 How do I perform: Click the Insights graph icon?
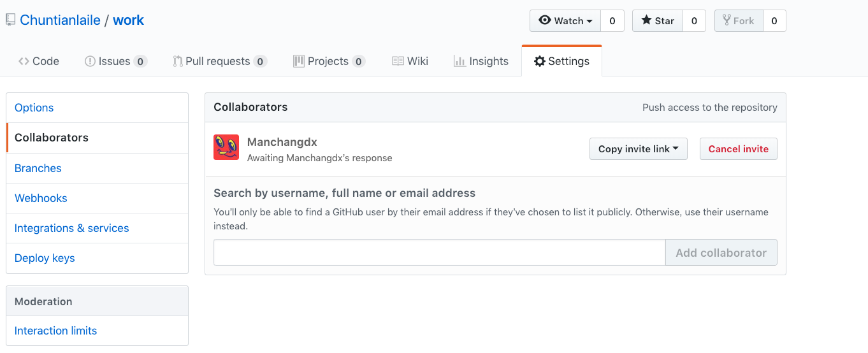tap(459, 61)
